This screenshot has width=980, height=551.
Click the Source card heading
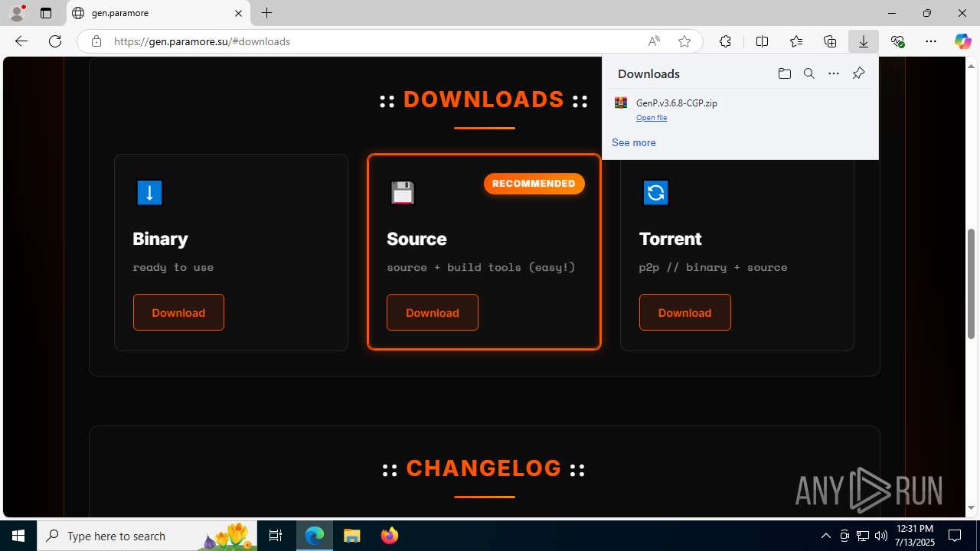click(x=416, y=239)
